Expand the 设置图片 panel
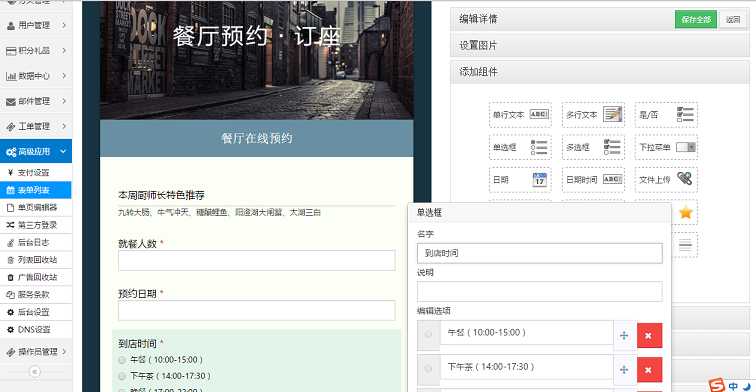 point(599,45)
